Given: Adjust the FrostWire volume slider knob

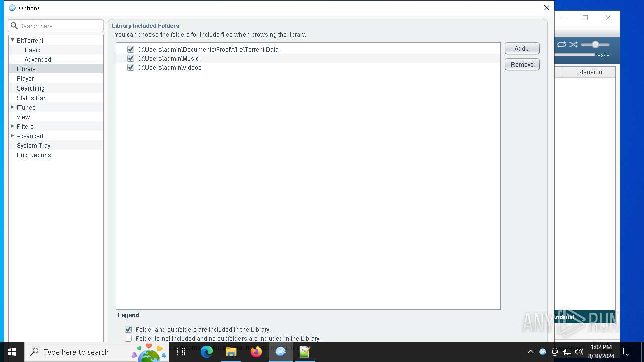Looking at the screenshot, I should pyautogui.click(x=595, y=45).
